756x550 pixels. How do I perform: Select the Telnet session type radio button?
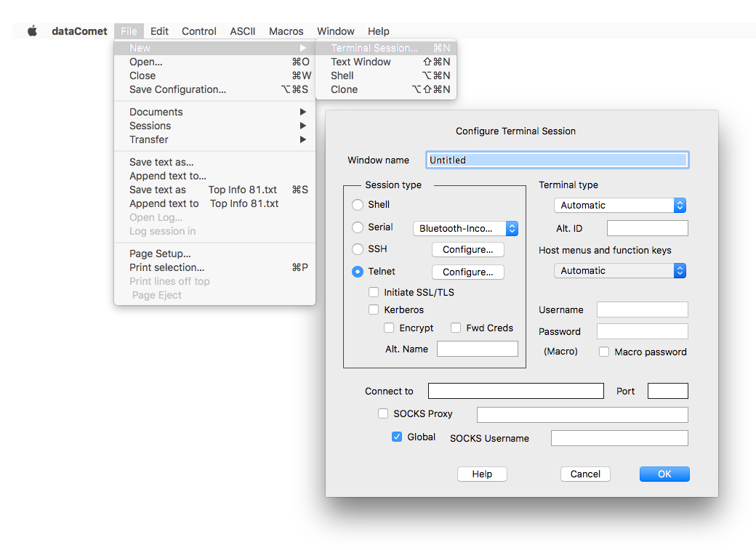coord(357,272)
